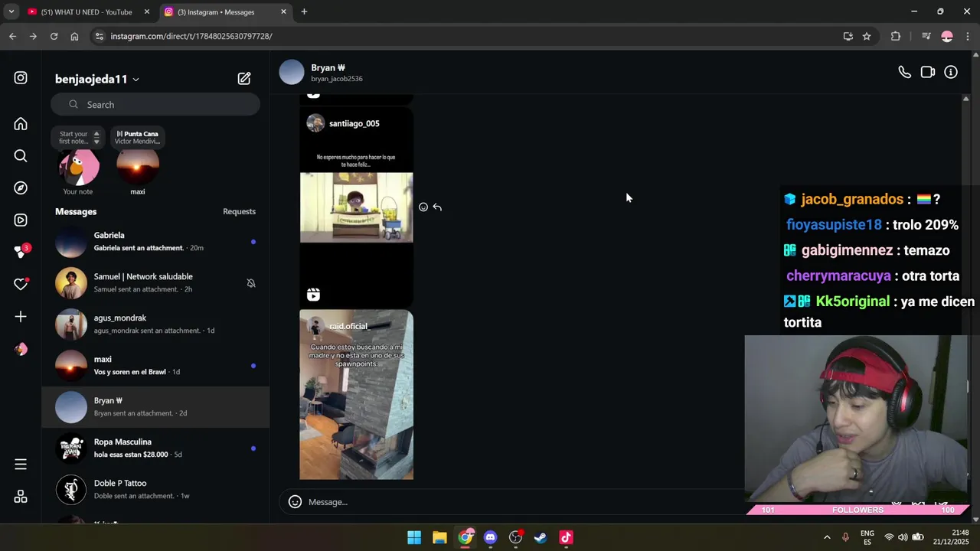This screenshot has height=551, width=980.
Task: Open Gabriela conversation
Action: (x=155, y=242)
